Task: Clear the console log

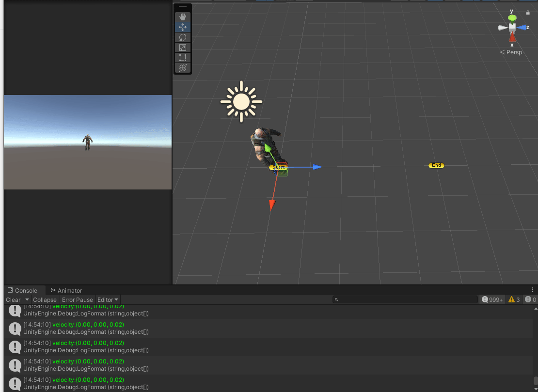Action: (x=13, y=300)
